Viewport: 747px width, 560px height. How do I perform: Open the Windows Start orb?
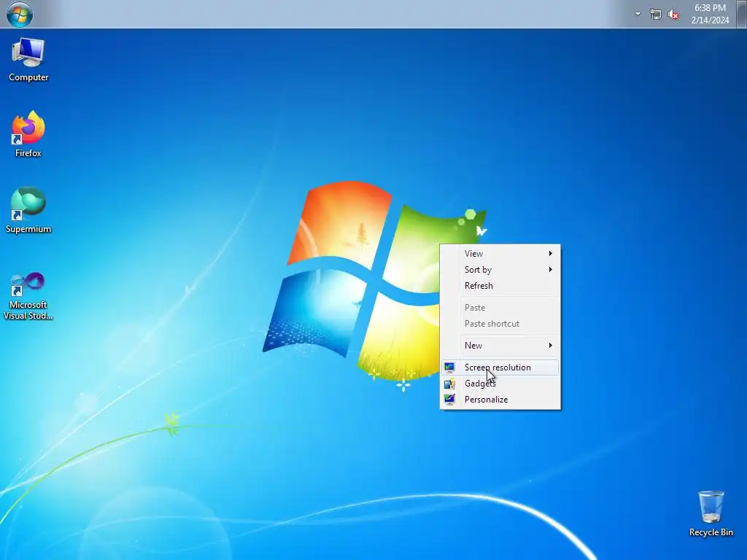coord(20,14)
